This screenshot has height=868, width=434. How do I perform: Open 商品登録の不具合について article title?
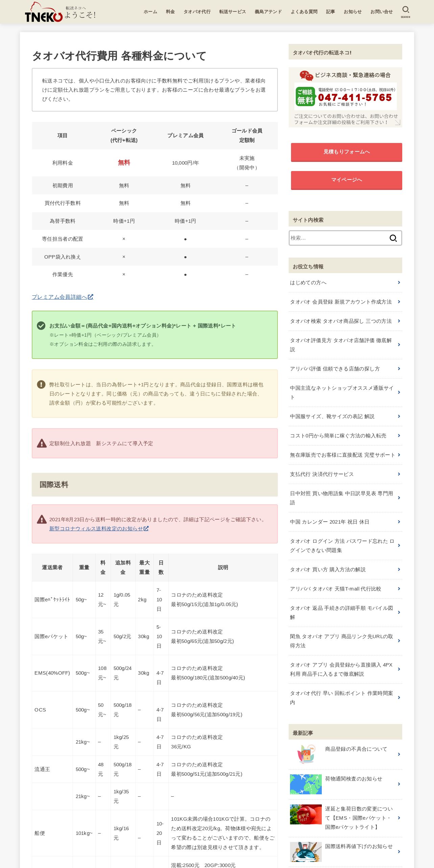(x=356, y=749)
